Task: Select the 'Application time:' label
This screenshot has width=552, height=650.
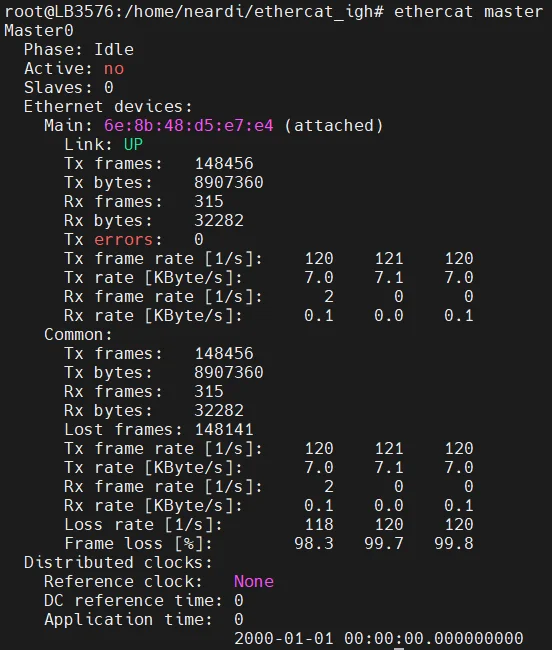Action: (x=128, y=620)
